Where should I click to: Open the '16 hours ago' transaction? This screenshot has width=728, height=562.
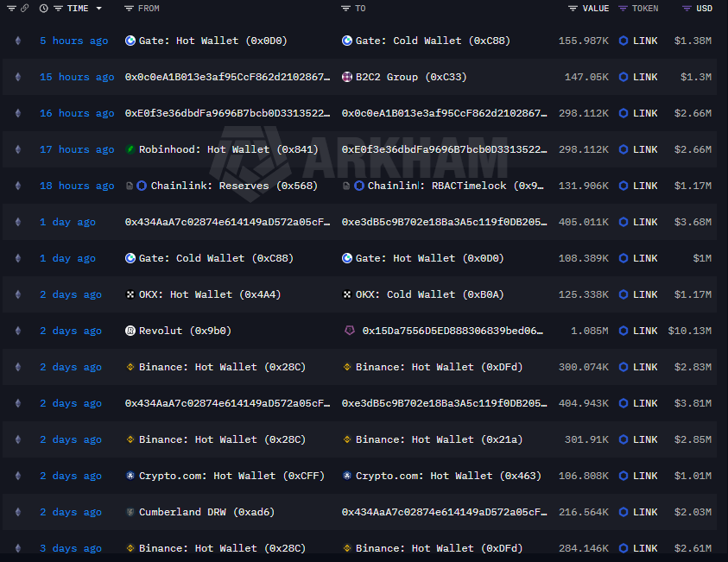77,113
